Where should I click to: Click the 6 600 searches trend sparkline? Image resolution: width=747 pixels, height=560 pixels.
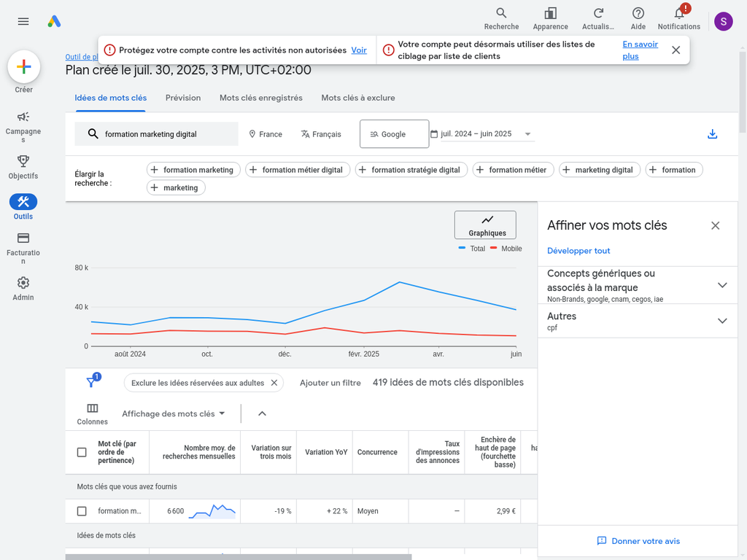(x=212, y=511)
